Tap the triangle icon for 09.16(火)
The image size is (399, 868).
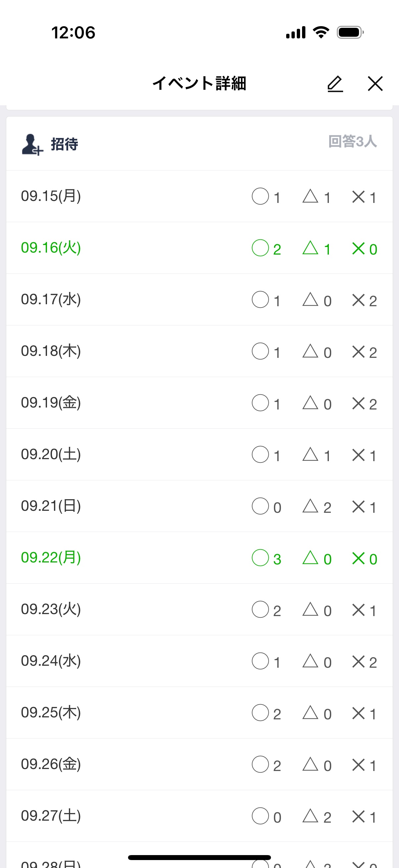tap(310, 248)
